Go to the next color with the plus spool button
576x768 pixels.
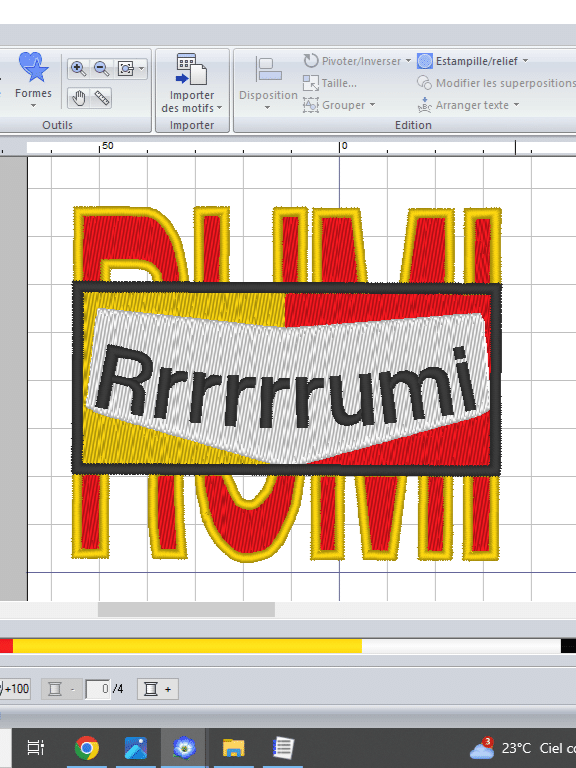(157, 689)
